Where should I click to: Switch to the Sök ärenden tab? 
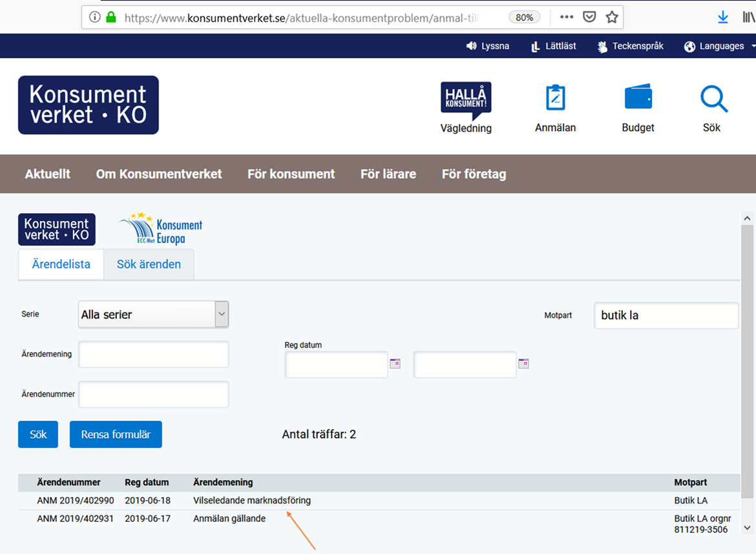tap(149, 264)
